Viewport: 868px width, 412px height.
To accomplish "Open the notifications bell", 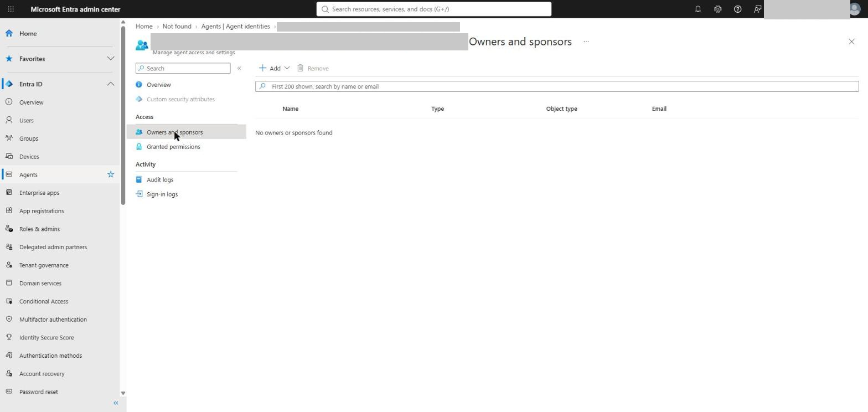I will coord(698,9).
